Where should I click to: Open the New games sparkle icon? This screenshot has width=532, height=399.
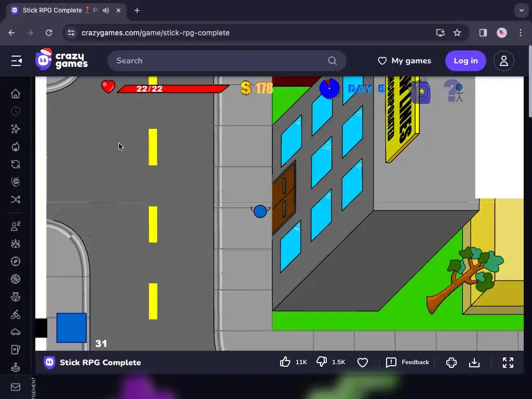(16, 129)
